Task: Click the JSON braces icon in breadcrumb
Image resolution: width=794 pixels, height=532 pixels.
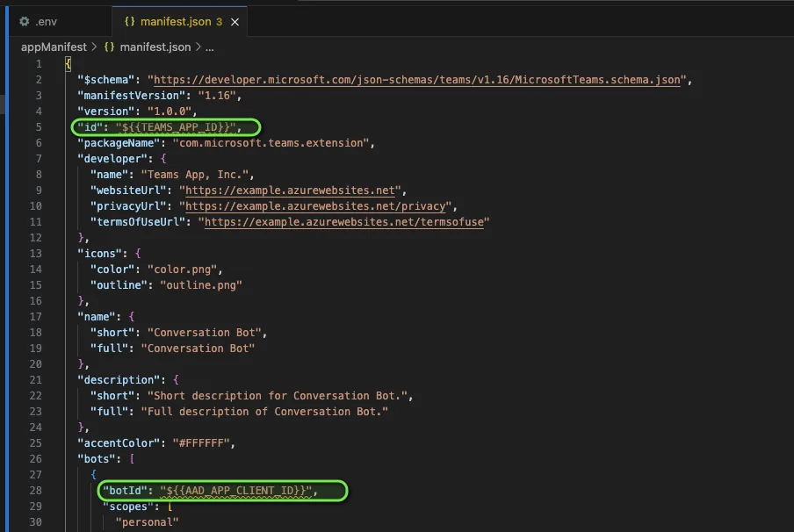Action: [109, 47]
